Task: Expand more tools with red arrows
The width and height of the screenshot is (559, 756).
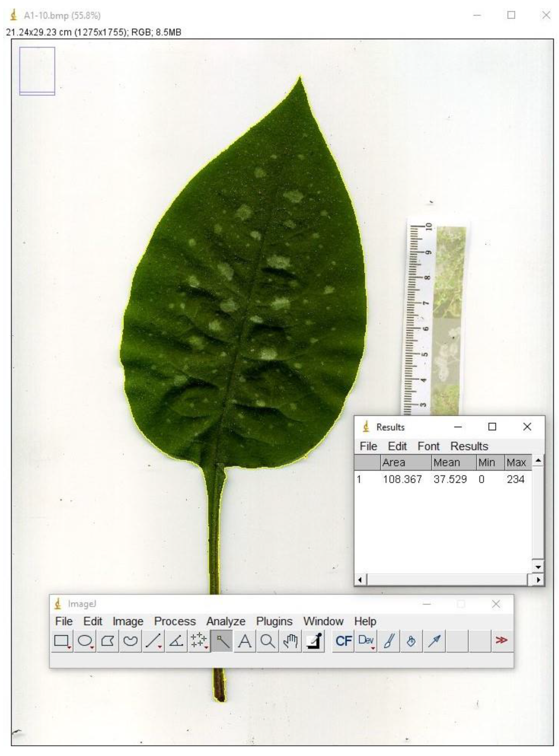Action: pos(501,640)
